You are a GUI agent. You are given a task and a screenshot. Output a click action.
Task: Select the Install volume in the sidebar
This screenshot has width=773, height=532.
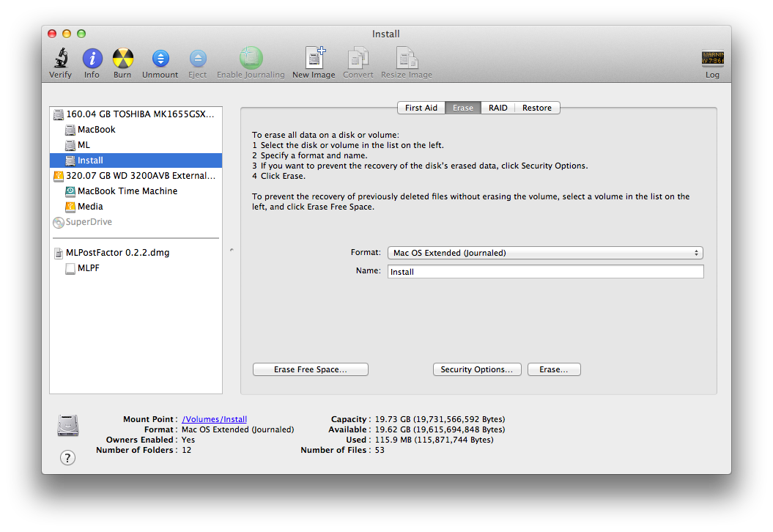pos(136,160)
